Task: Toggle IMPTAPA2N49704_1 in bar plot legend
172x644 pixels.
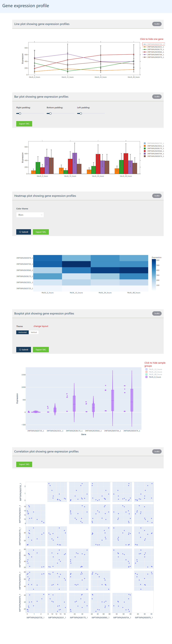Action: [x=154, y=153]
